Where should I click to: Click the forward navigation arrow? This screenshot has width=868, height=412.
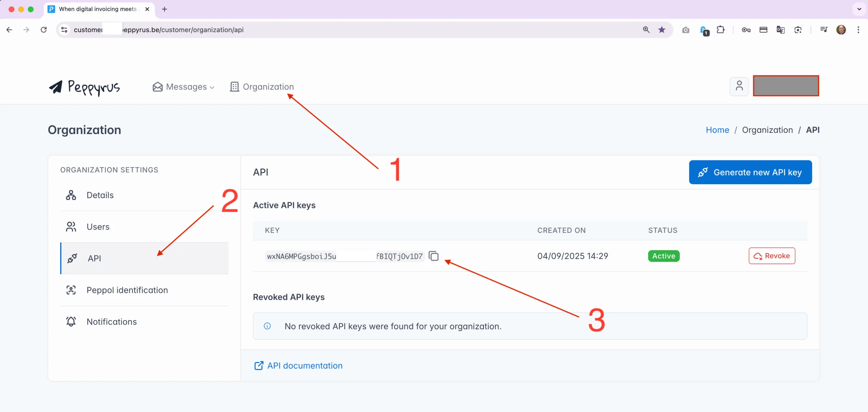(x=26, y=30)
